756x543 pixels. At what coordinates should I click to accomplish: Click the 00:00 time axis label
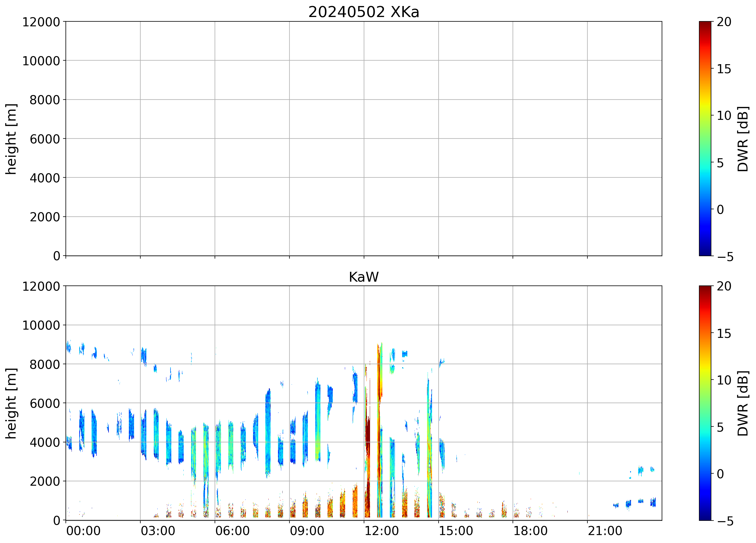[x=83, y=531]
